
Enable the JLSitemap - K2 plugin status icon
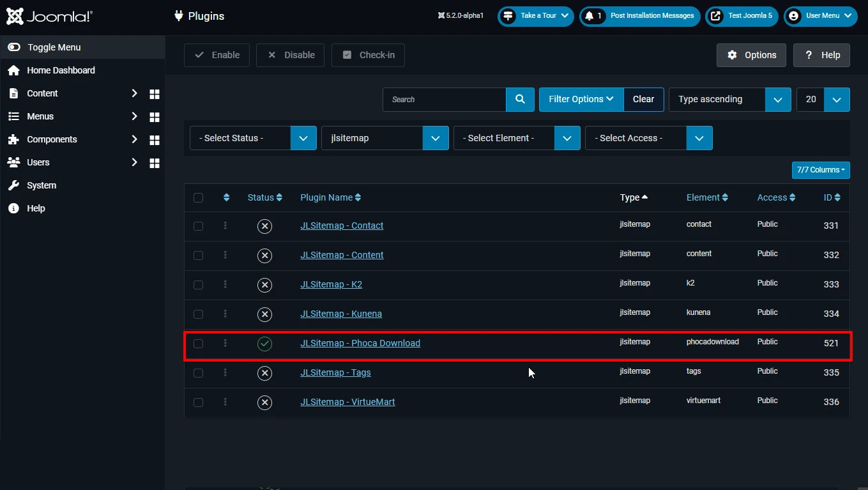click(264, 285)
